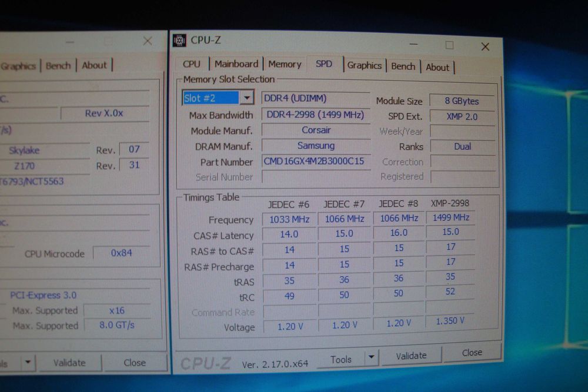Click CPU Microcode value 0x84
Viewport: 588px width, 392px height.
pos(121,253)
